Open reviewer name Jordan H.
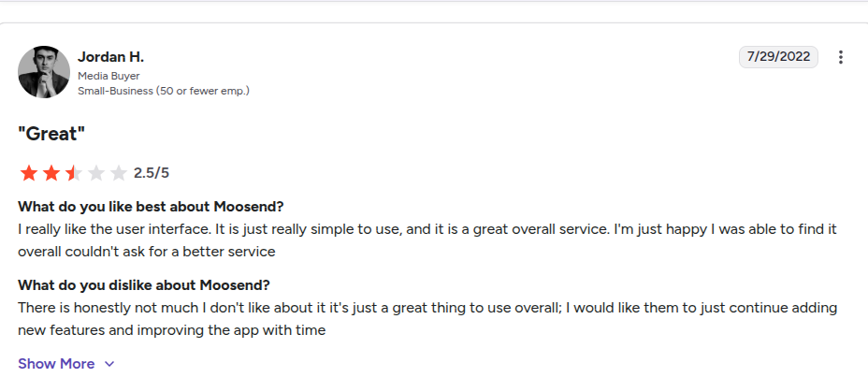Image resolution: width=868 pixels, height=392 pixels. 110,57
